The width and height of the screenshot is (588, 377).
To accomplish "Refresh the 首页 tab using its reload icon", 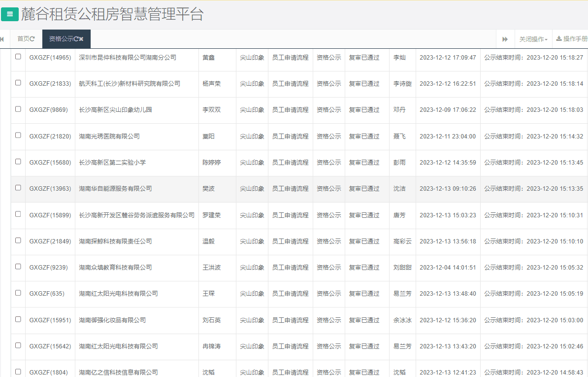I will (x=33, y=39).
